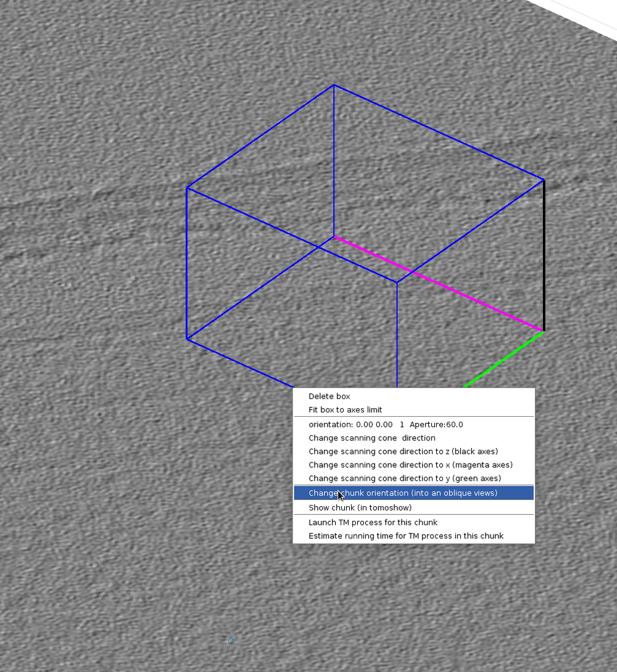Select Change chunk orientation (oblique views)

[402, 493]
